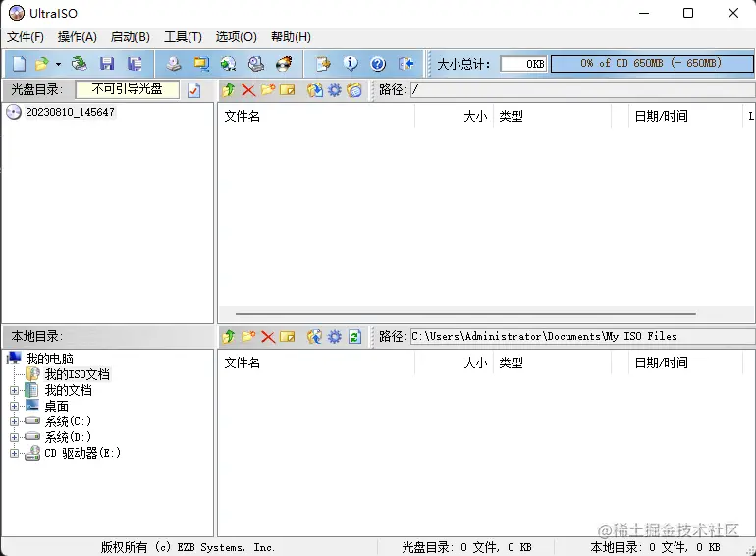Open the Info bubble icon

click(x=351, y=64)
